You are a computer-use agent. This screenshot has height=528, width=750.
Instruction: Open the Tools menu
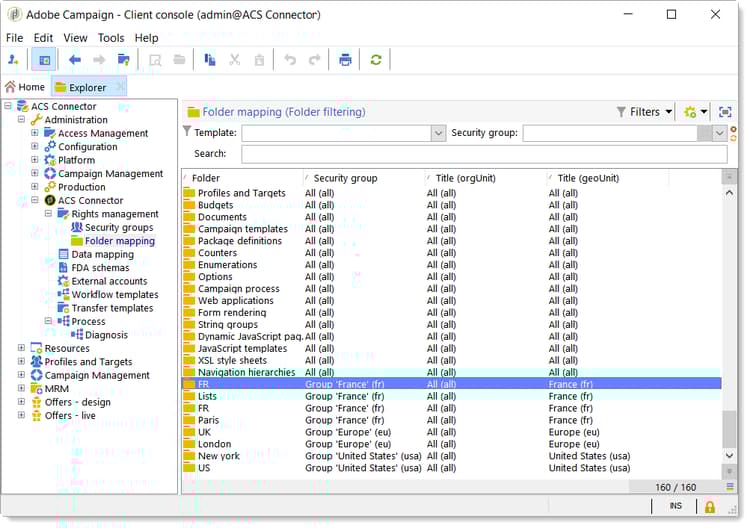click(111, 38)
